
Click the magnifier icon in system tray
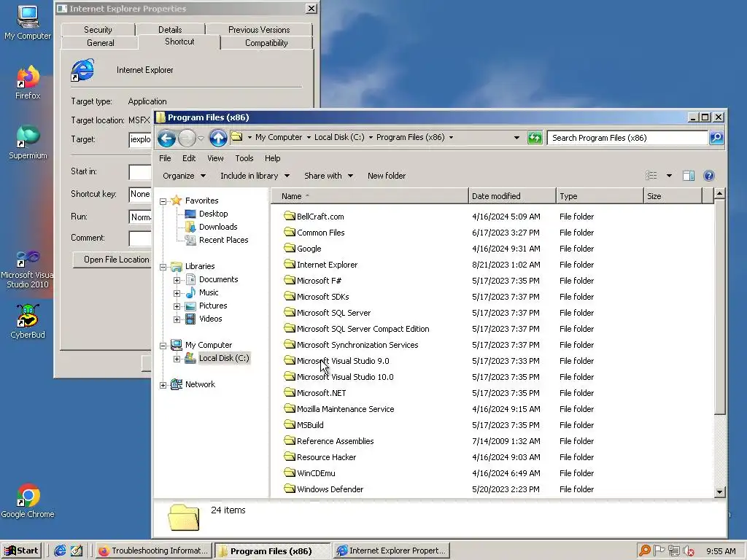tap(644, 551)
